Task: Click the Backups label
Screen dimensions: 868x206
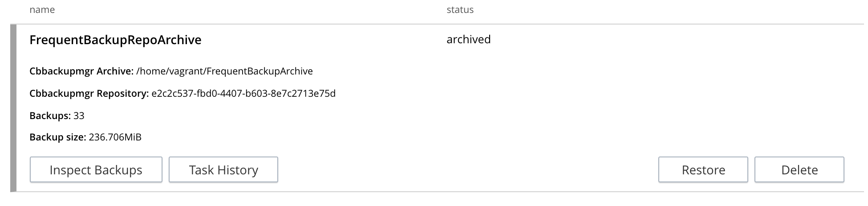Action: click(x=50, y=116)
